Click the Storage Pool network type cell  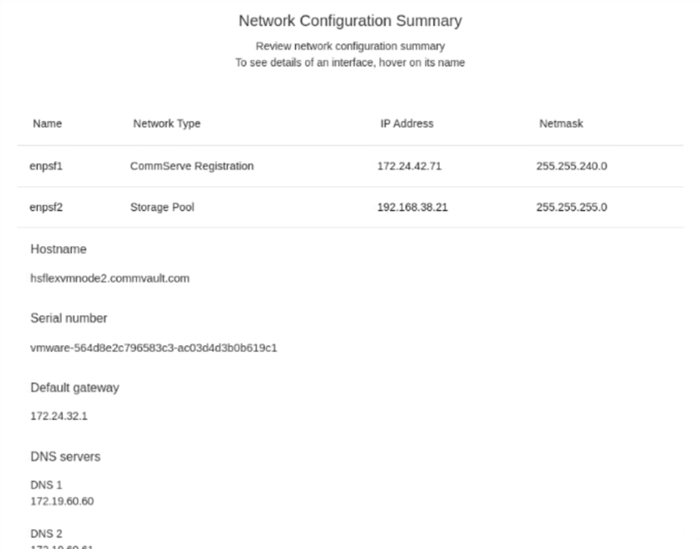coord(162,208)
